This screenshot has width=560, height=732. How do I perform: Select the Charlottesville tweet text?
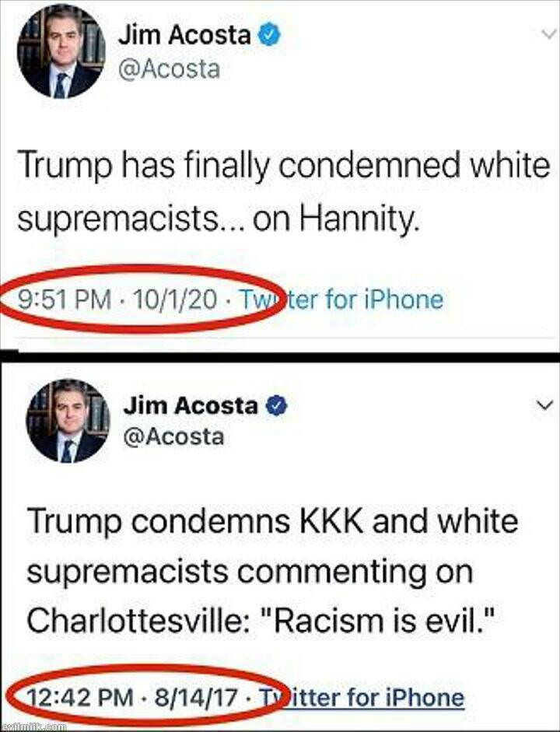coord(272,572)
